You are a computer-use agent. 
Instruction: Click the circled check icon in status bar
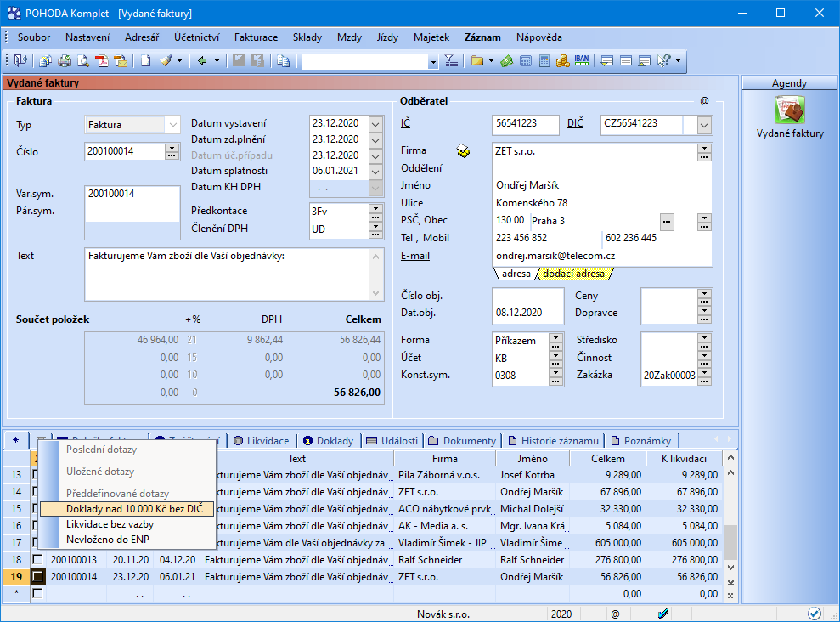815,614
